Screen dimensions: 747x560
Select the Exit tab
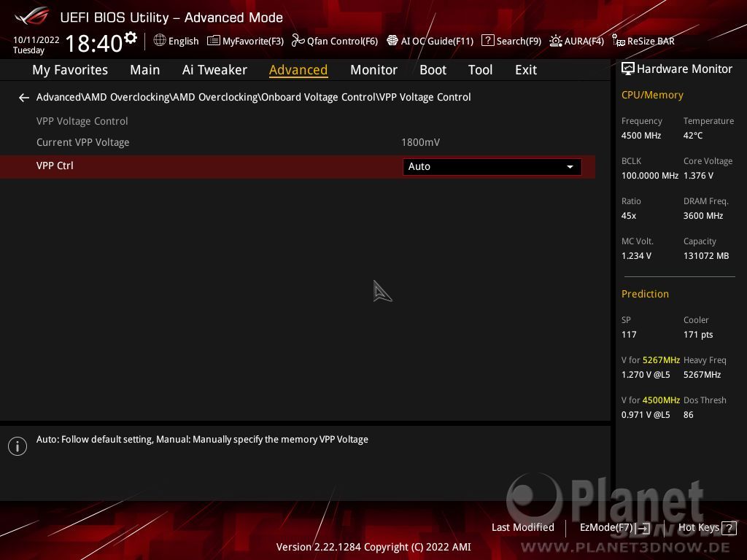[526, 70]
